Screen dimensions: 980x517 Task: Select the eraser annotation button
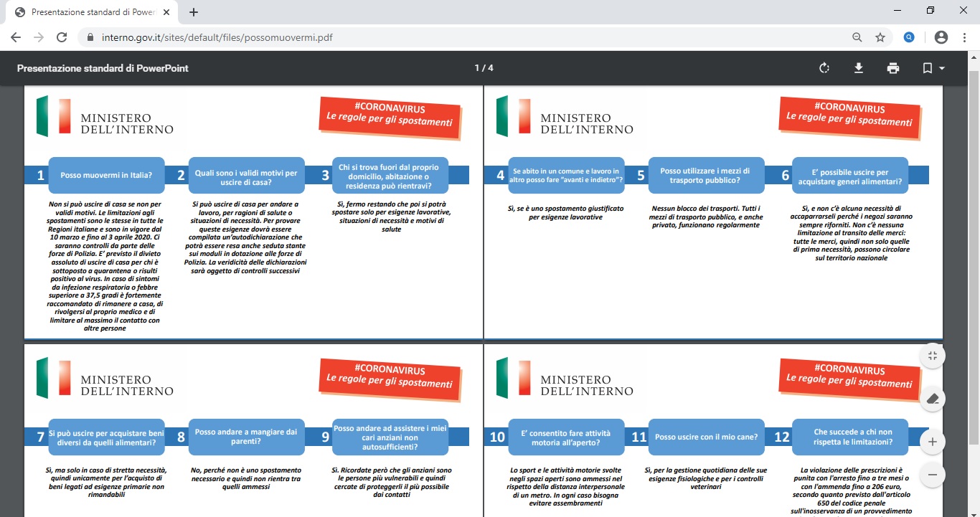tap(932, 399)
